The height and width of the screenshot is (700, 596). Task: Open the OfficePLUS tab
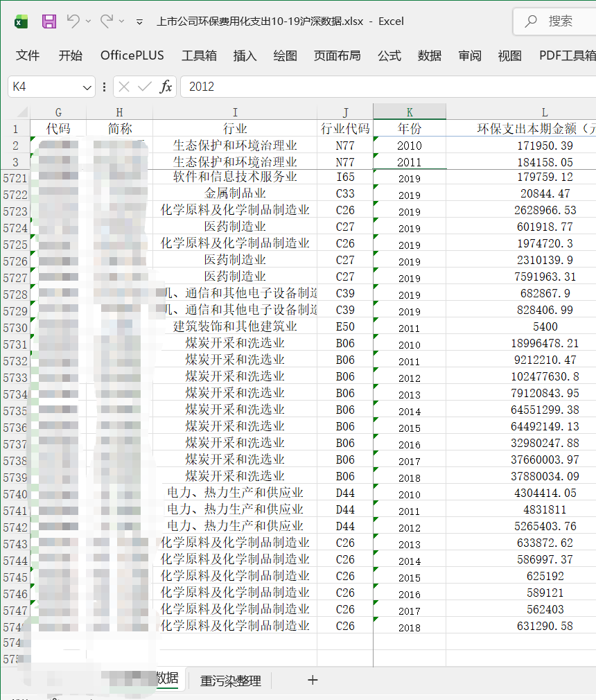[x=132, y=55]
